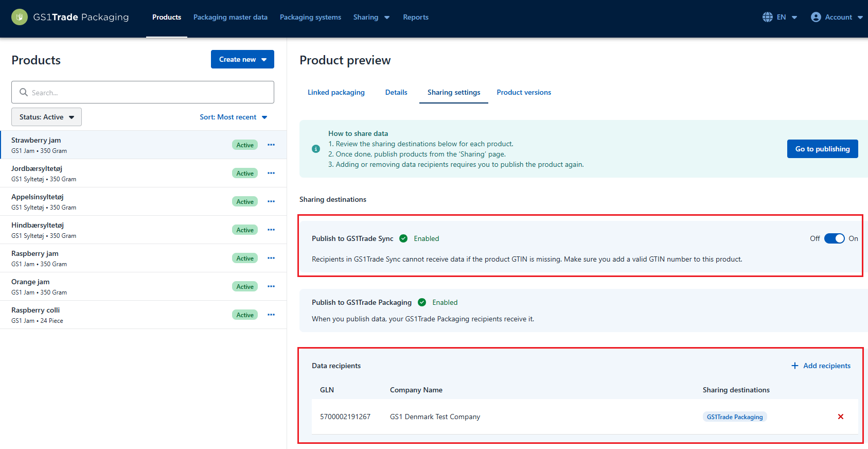Click the globe language icon
868x449 pixels.
point(767,17)
